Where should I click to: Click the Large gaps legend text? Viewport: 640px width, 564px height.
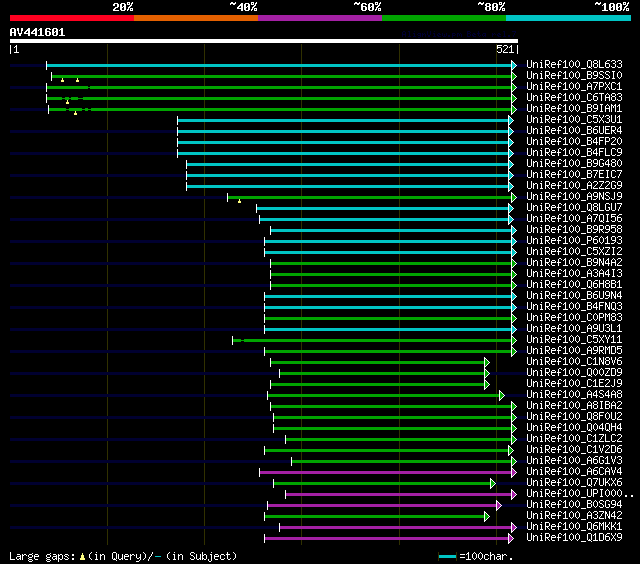click(x=123, y=556)
